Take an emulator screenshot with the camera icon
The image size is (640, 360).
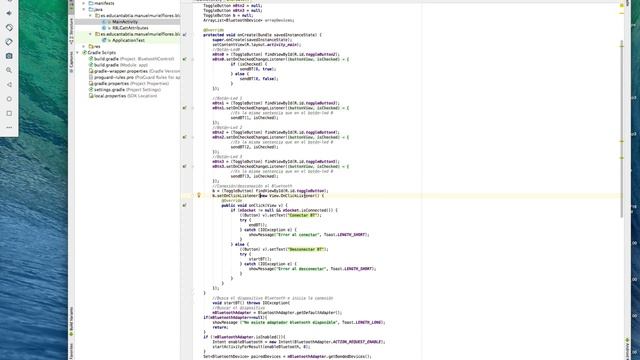click(x=9, y=56)
